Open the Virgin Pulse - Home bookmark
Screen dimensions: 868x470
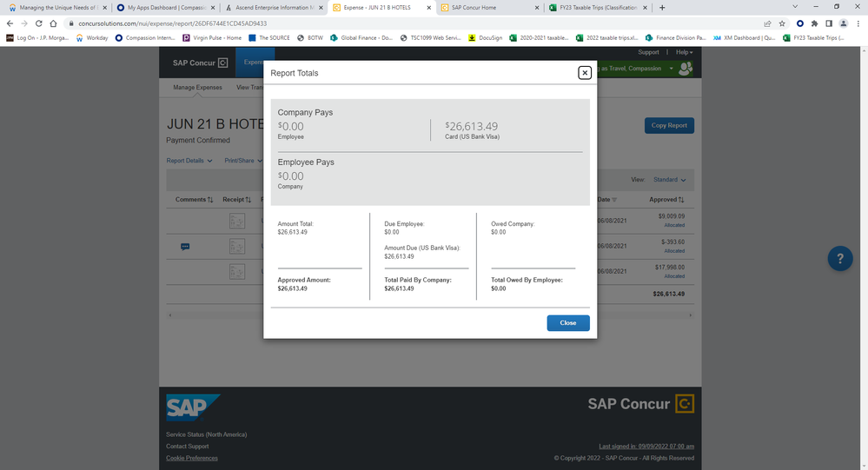pyautogui.click(x=212, y=37)
